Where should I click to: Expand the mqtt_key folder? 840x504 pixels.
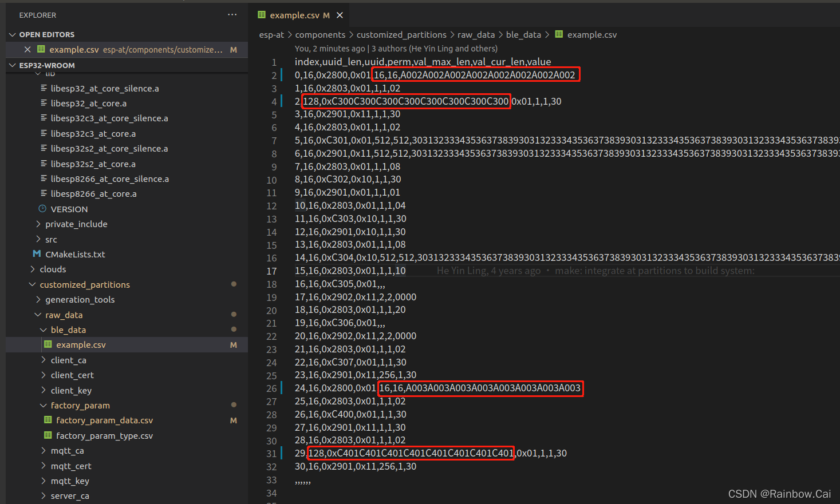(44, 481)
